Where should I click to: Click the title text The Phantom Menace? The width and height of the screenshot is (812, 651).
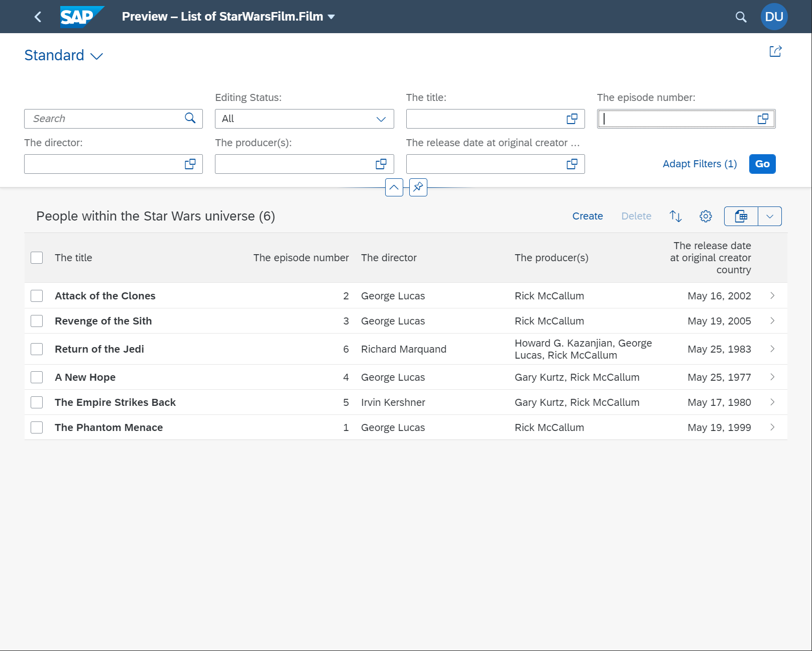(108, 427)
